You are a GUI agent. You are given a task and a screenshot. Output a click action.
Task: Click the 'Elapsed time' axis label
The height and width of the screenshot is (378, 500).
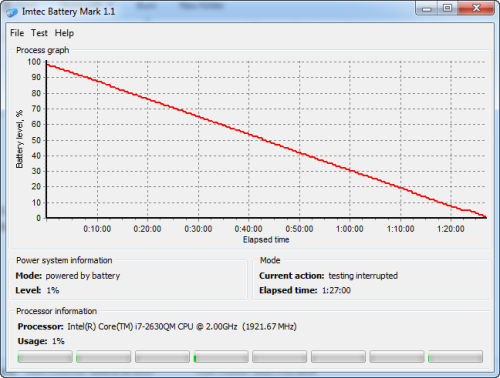pyautogui.click(x=266, y=240)
